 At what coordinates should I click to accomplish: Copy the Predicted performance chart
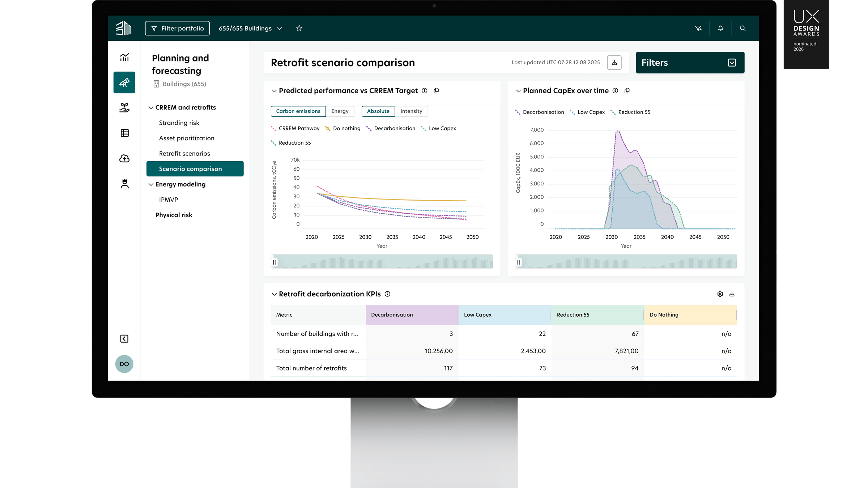pyautogui.click(x=436, y=91)
